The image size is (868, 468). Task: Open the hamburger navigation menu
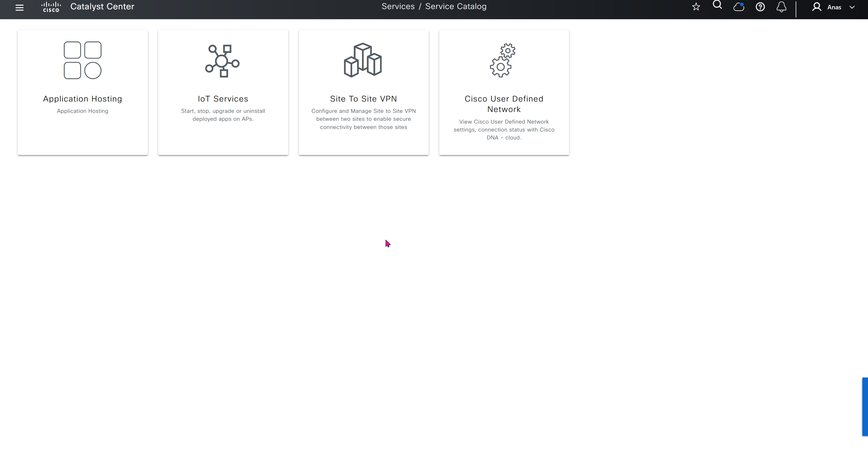click(x=19, y=7)
